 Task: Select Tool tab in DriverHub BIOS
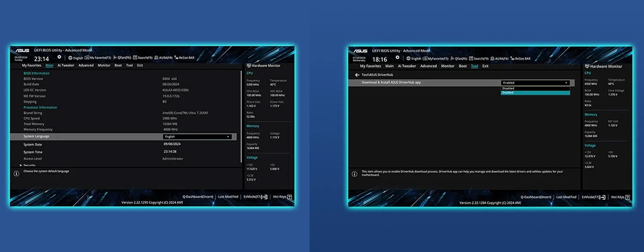(x=474, y=66)
